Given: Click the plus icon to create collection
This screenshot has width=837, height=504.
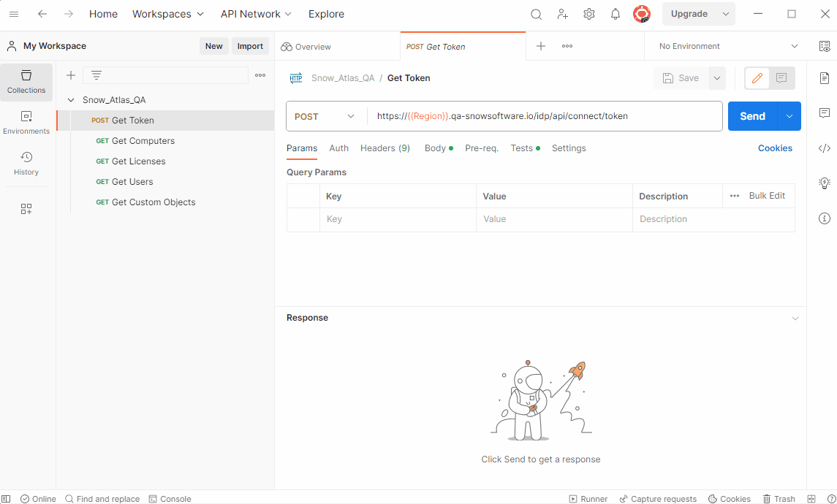Looking at the screenshot, I should click(71, 75).
